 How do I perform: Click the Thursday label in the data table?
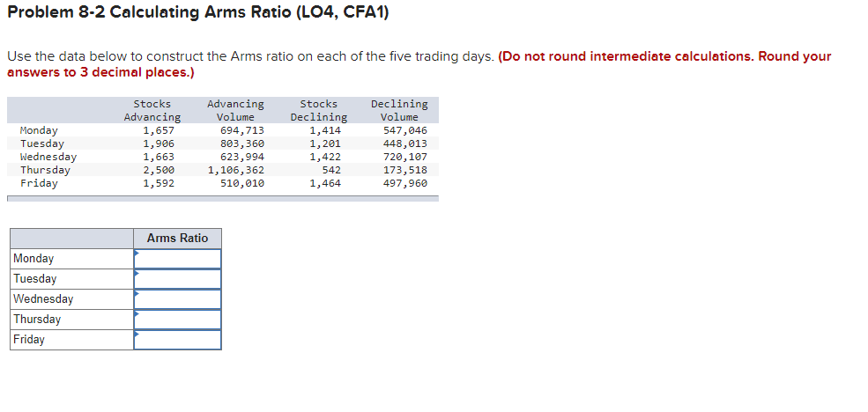45,170
